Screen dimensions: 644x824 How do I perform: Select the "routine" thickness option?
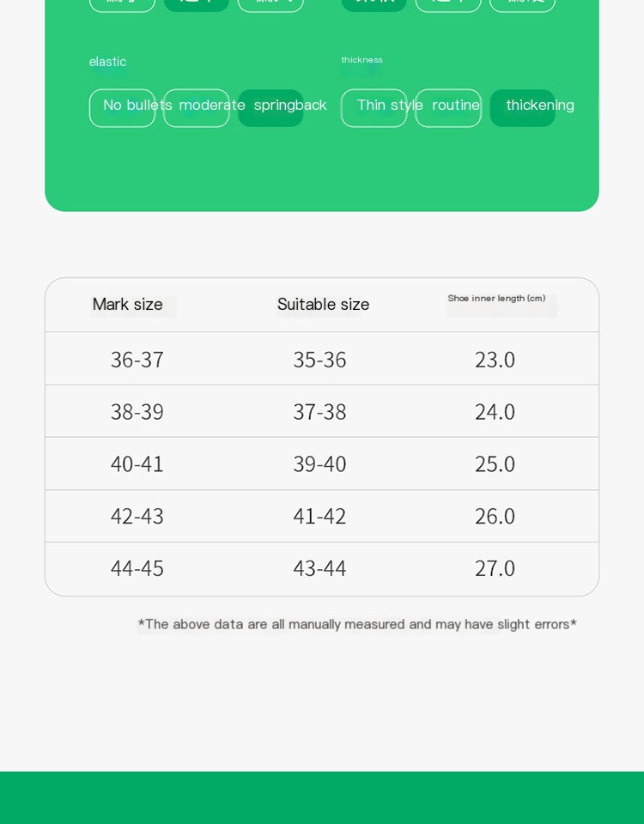coord(448,108)
